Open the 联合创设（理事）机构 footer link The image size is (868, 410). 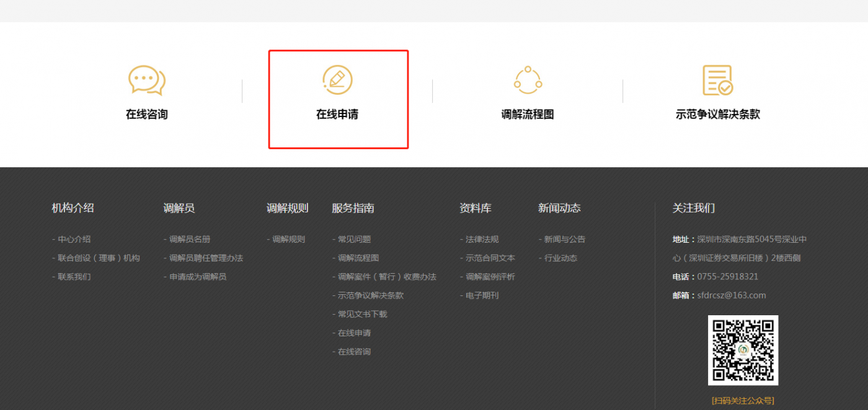96,258
